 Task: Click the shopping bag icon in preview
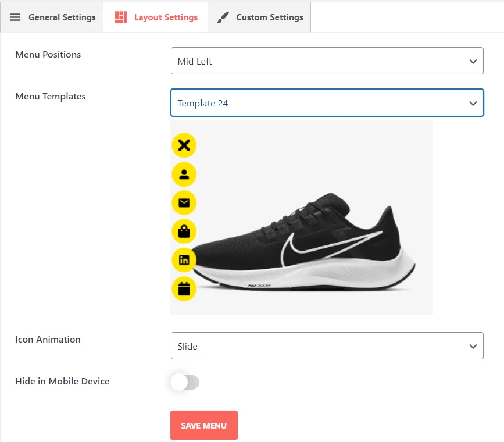coord(184,231)
